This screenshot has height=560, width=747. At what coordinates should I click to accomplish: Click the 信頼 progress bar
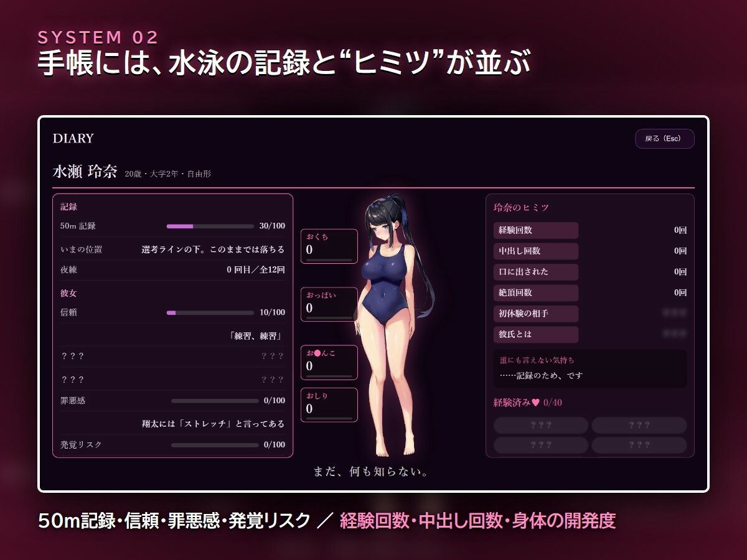(210, 312)
